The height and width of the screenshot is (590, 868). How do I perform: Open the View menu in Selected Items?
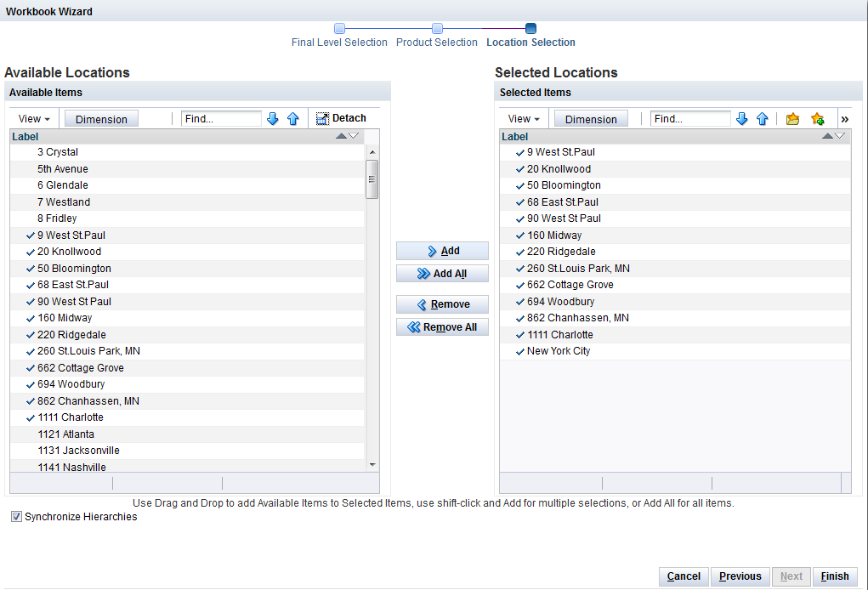524,119
